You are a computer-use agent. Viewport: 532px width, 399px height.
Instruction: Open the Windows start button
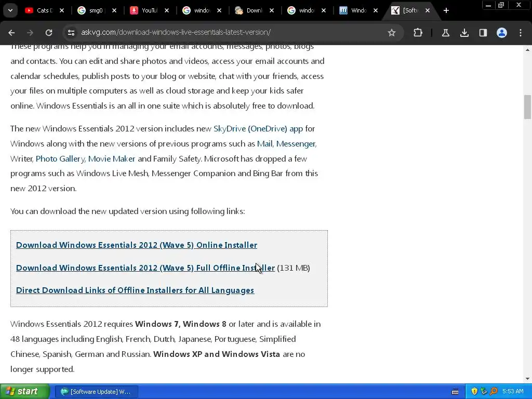coord(24,392)
